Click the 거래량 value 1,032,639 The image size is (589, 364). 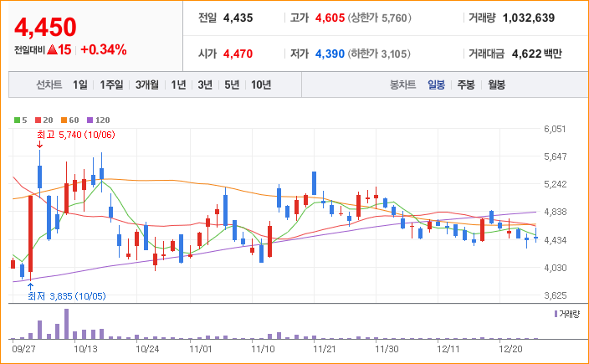click(x=529, y=18)
